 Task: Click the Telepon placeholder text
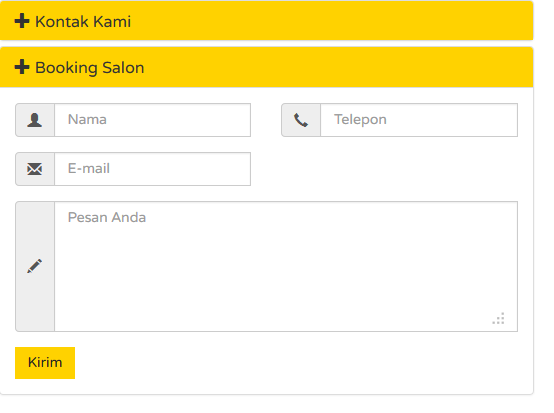click(360, 120)
